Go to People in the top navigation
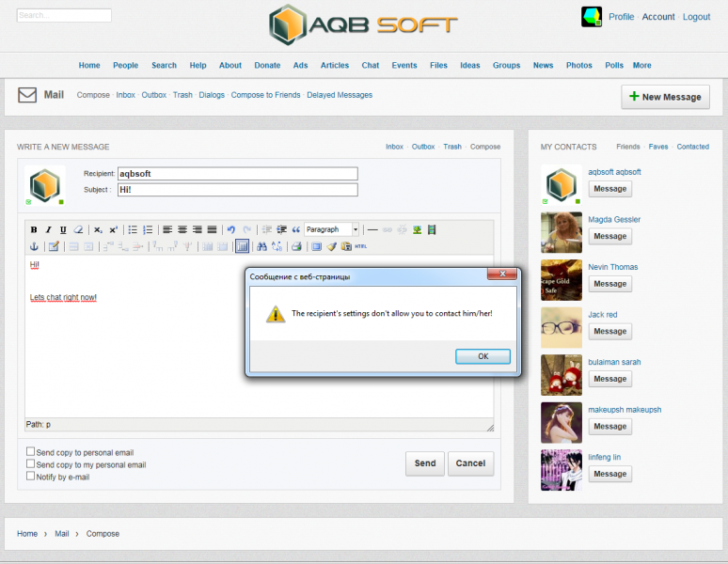The height and width of the screenshot is (564, 728). point(125,66)
